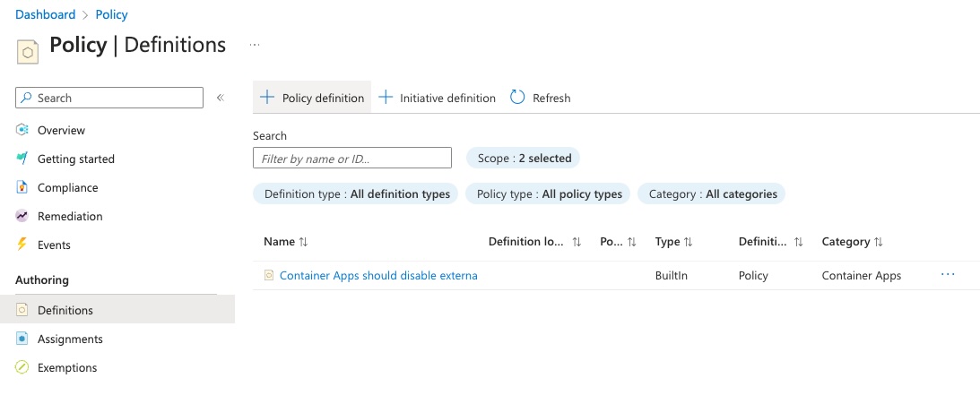Sort by Type column arrows
Screen dimensions: 980x404
click(x=688, y=242)
